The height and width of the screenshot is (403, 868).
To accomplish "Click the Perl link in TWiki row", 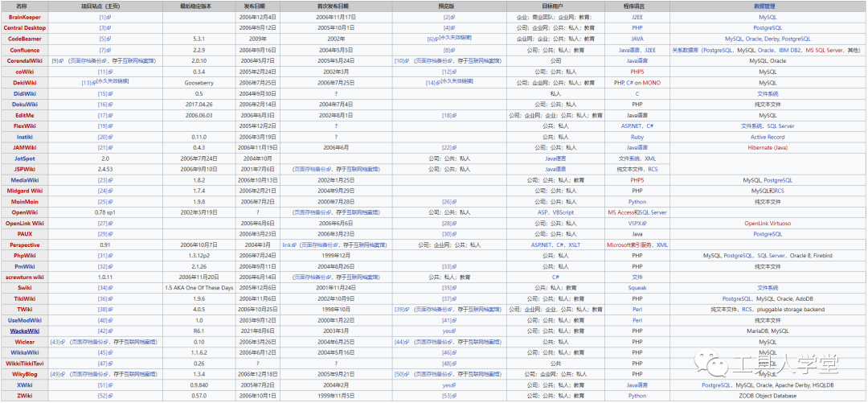I will click(x=637, y=310).
